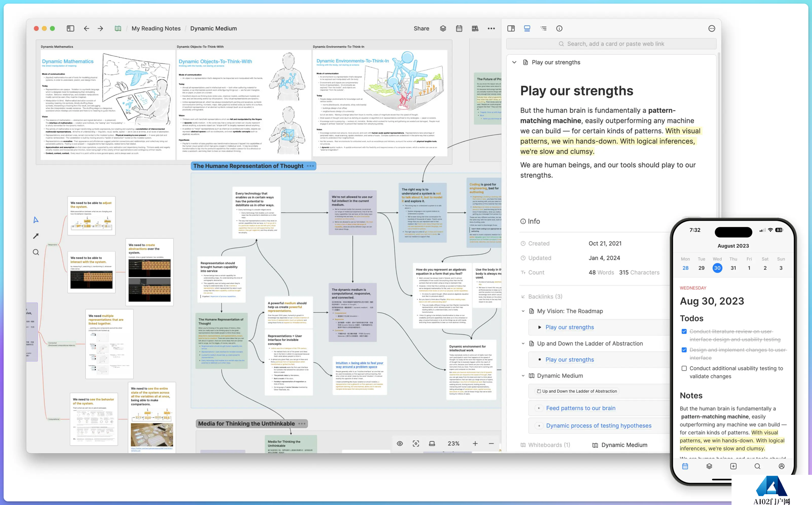Open options dots on 'The Humane Representation of Thought'
Image resolution: width=812 pixels, height=505 pixels.
tap(310, 166)
